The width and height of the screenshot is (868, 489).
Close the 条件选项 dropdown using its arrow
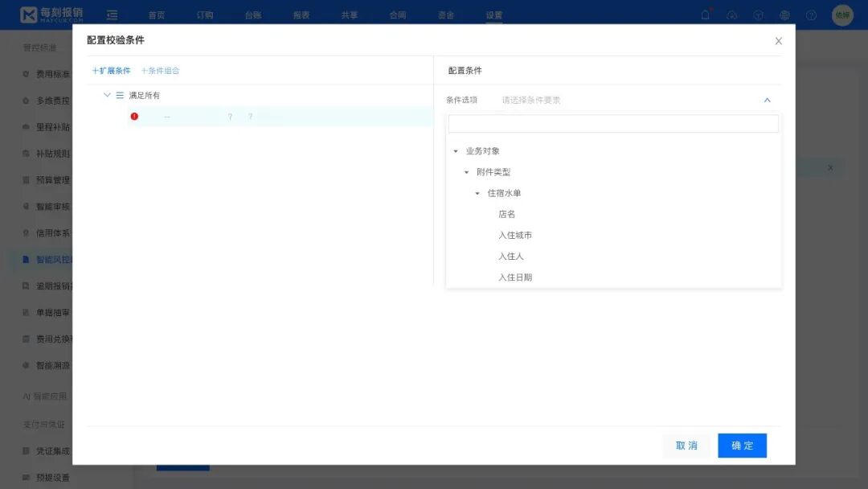click(767, 101)
